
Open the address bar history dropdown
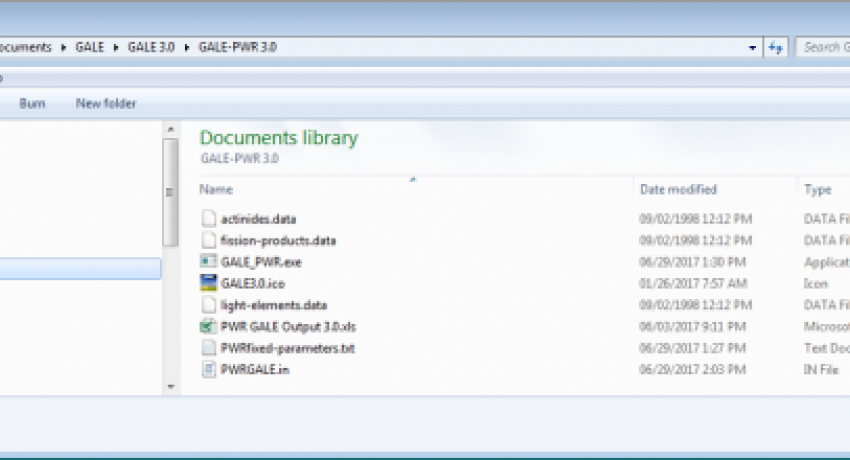point(752,48)
